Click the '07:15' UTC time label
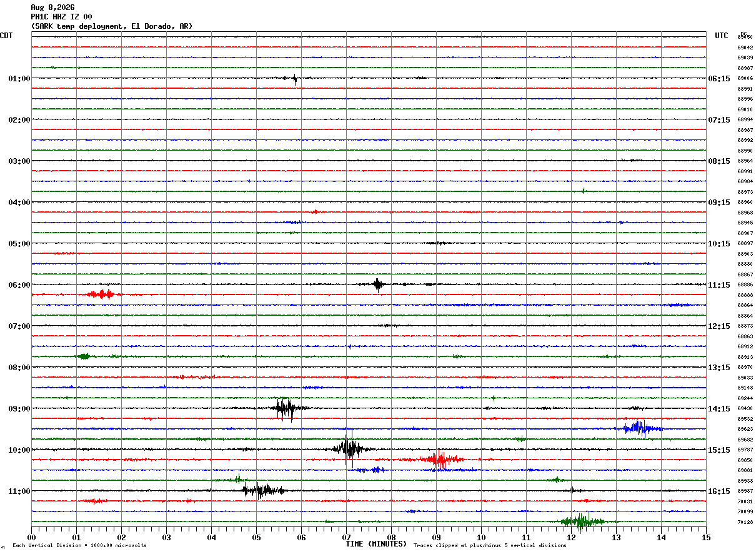The image size is (756, 554). (719, 120)
